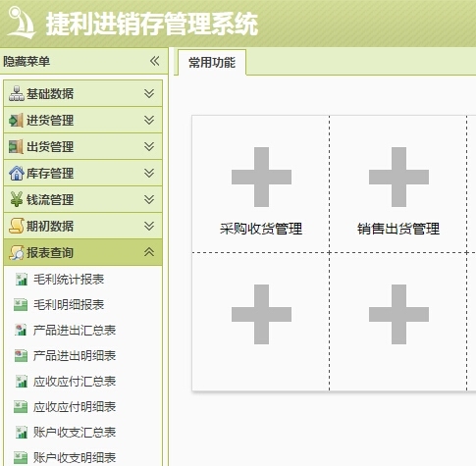Image resolution: width=476 pixels, height=466 pixels.
Task: Click the 采购收货管理 shortcut label
Action: (261, 229)
